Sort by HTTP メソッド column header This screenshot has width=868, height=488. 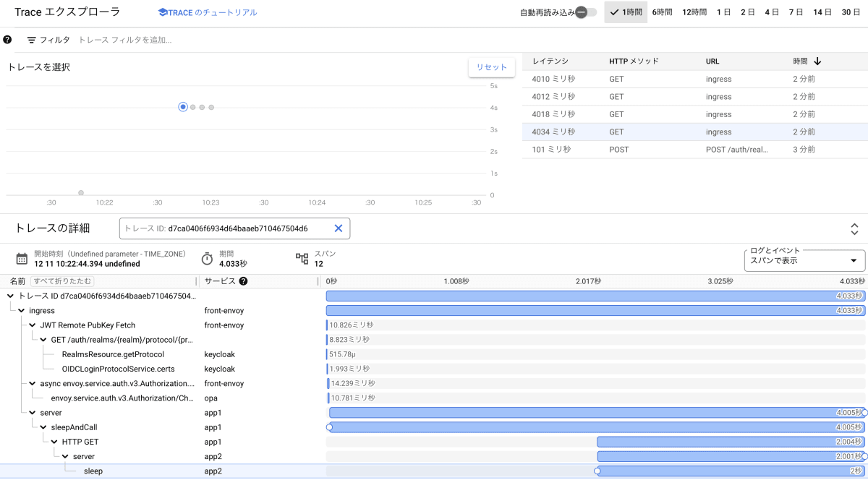(634, 61)
